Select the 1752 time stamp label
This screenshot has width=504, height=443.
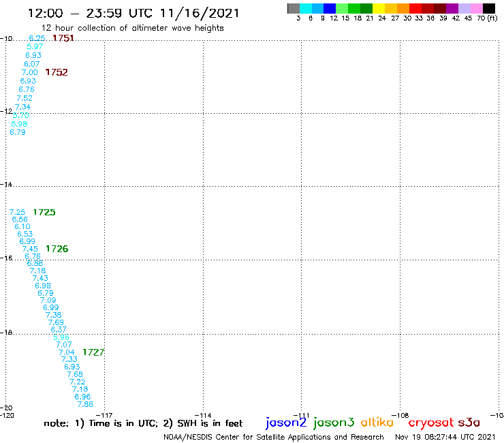[57, 72]
